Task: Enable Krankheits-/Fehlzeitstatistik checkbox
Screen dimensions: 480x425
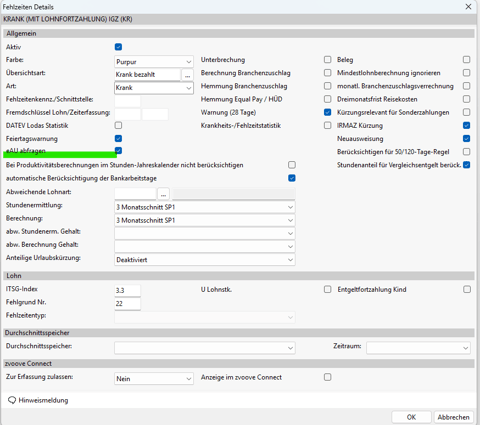Action: click(x=328, y=125)
